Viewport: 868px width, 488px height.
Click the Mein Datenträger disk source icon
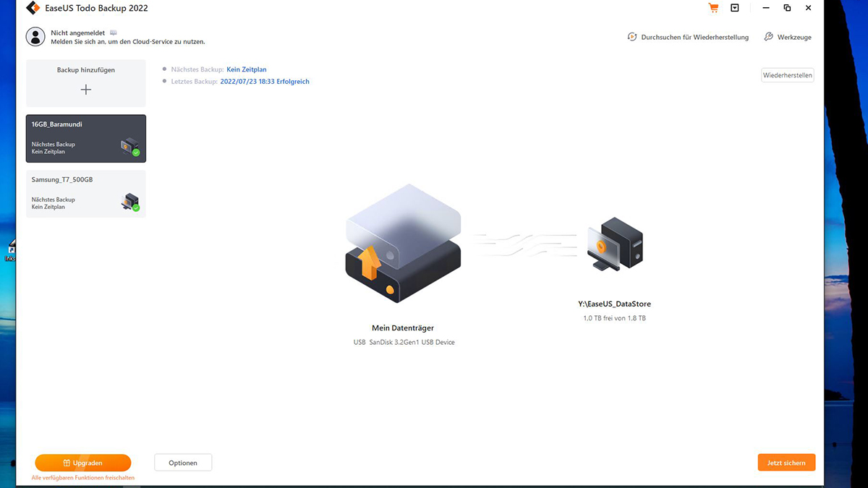403,242
